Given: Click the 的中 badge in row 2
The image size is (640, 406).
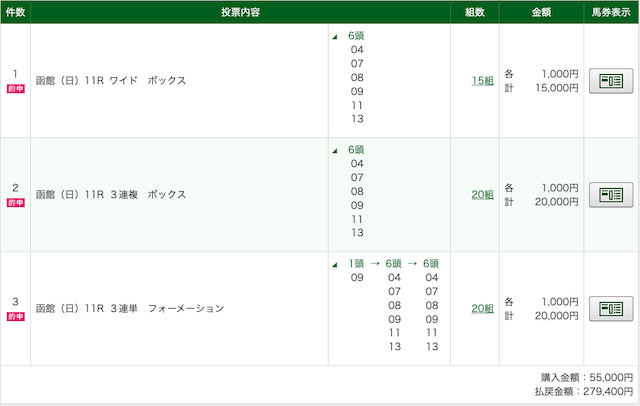Looking at the screenshot, I should point(16,202).
